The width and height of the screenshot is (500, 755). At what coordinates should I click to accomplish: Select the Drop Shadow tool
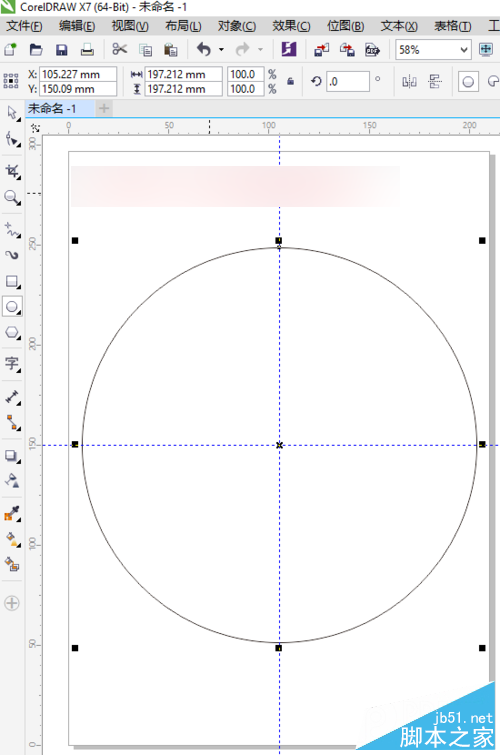point(12,455)
